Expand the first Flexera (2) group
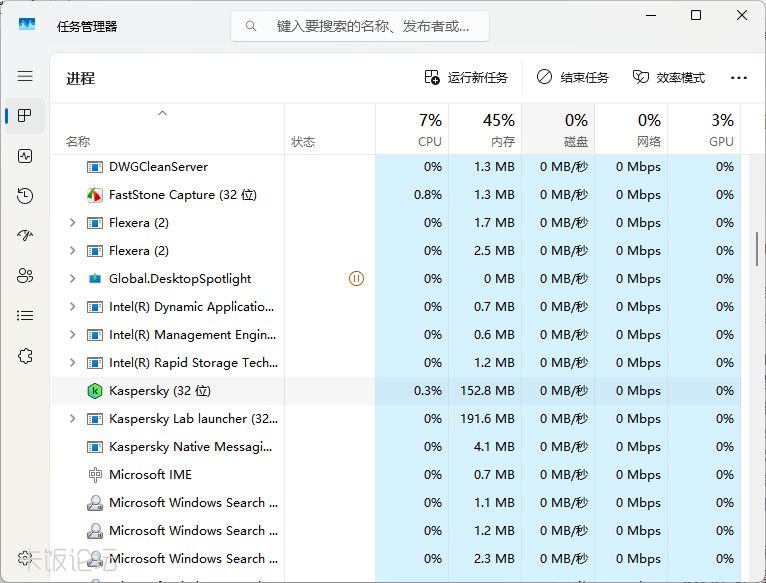 pos(72,223)
